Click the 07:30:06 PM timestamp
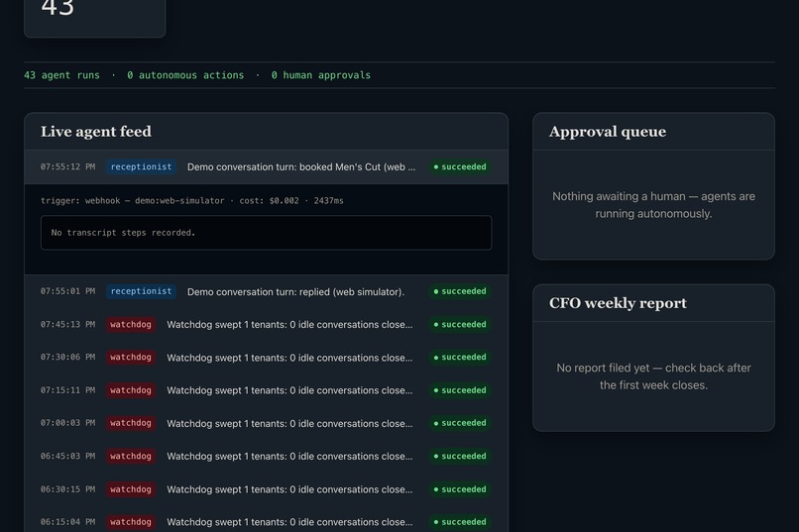 pyautogui.click(x=67, y=358)
